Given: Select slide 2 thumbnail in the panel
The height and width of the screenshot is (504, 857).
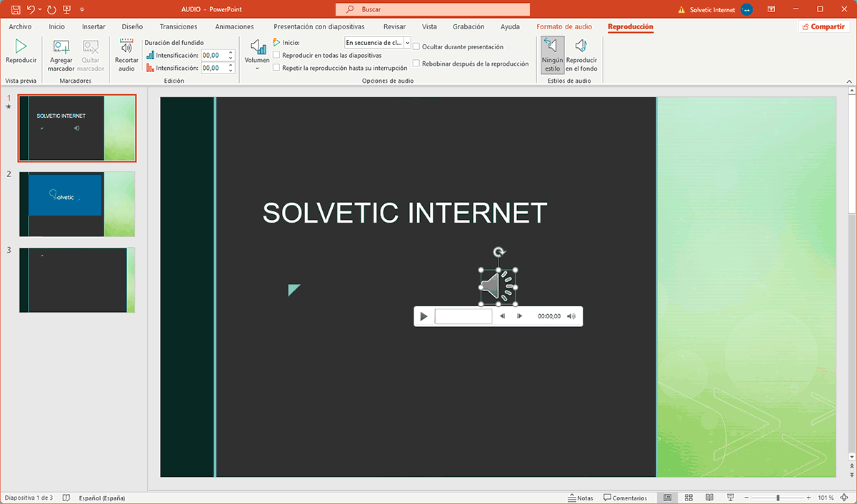Looking at the screenshot, I should [x=77, y=203].
